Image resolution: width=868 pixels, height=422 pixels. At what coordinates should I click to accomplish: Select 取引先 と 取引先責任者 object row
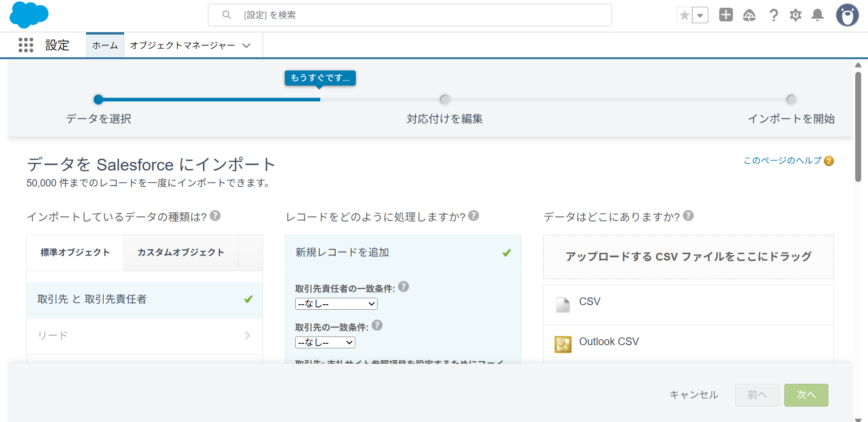(x=145, y=300)
